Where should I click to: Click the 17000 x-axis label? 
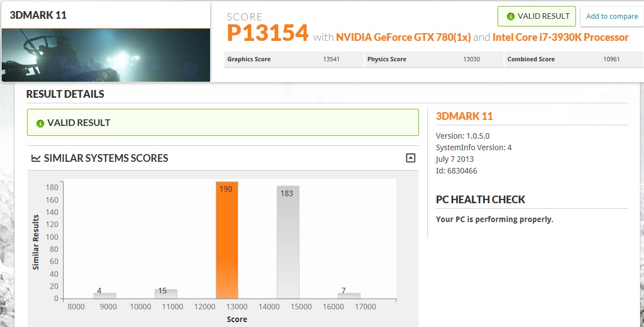[x=365, y=307]
